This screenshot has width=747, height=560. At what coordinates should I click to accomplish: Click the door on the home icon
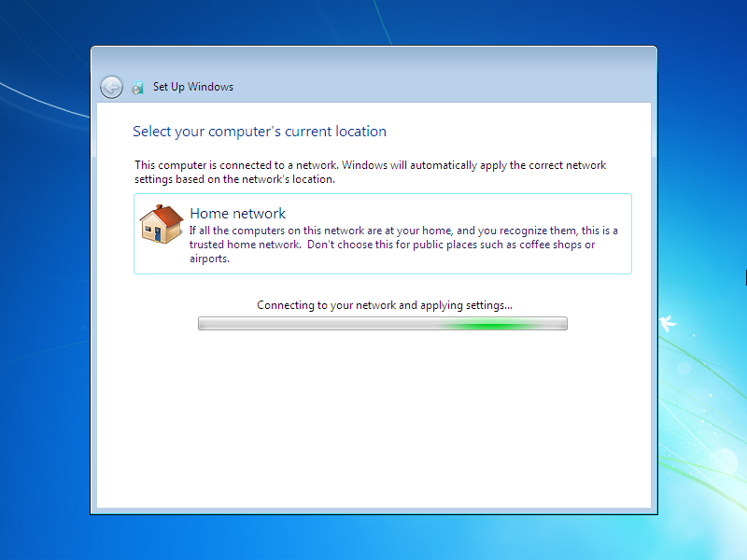click(158, 234)
